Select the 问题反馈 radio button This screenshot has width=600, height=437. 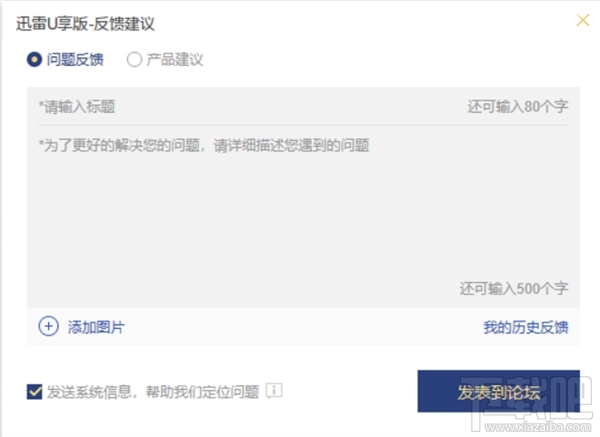pyautogui.click(x=34, y=60)
